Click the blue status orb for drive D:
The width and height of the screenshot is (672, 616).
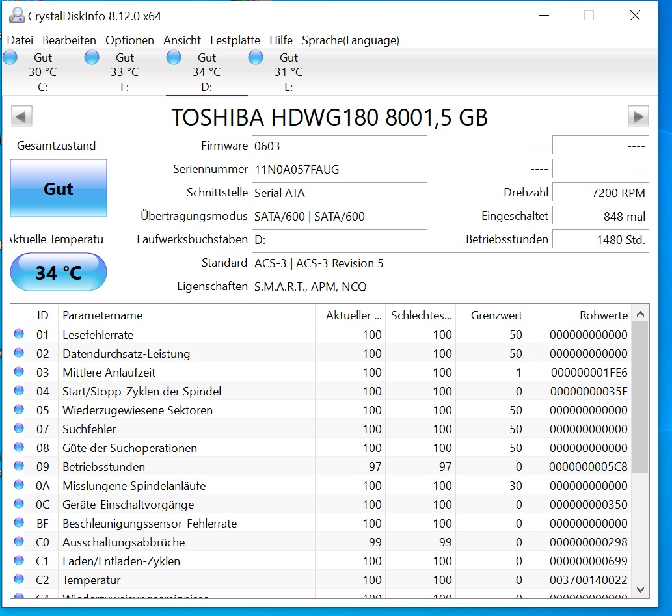[x=174, y=57]
